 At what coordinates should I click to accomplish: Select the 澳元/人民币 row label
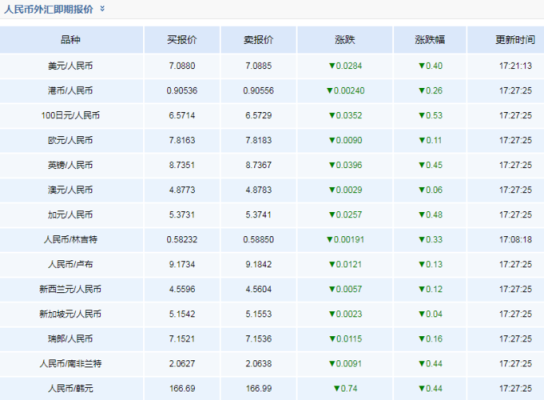coord(70,190)
